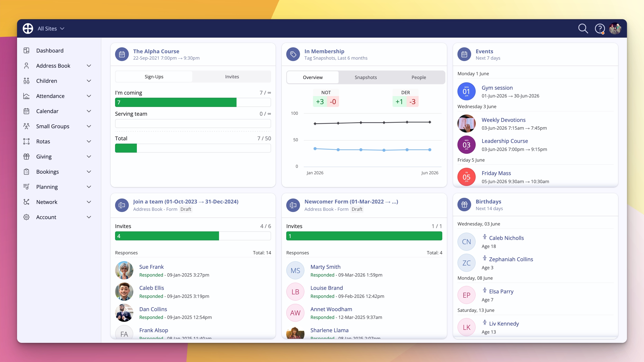Click the Total 7 / 50 progress bar
The height and width of the screenshot is (362, 644).
coord(193,148)
